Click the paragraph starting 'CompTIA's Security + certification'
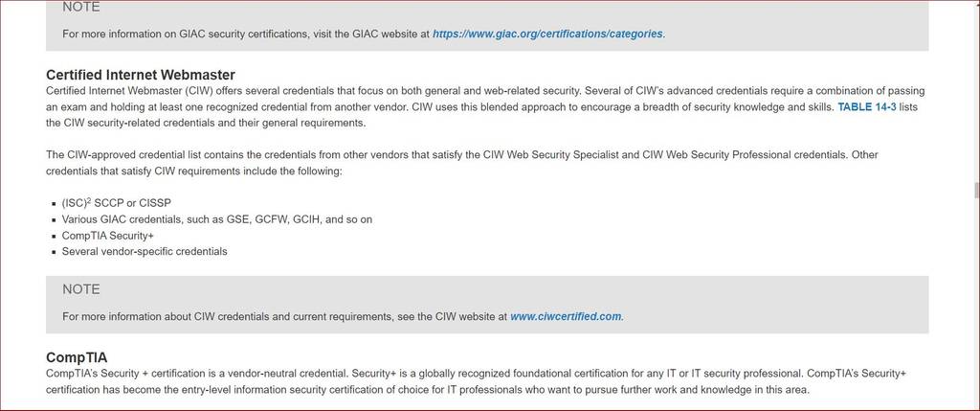This screenshot has width=980, height=411. 477,381
